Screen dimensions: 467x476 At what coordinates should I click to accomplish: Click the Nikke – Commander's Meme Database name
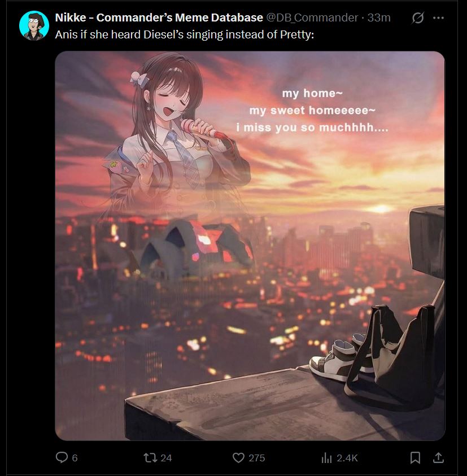[x=159, y=18]
